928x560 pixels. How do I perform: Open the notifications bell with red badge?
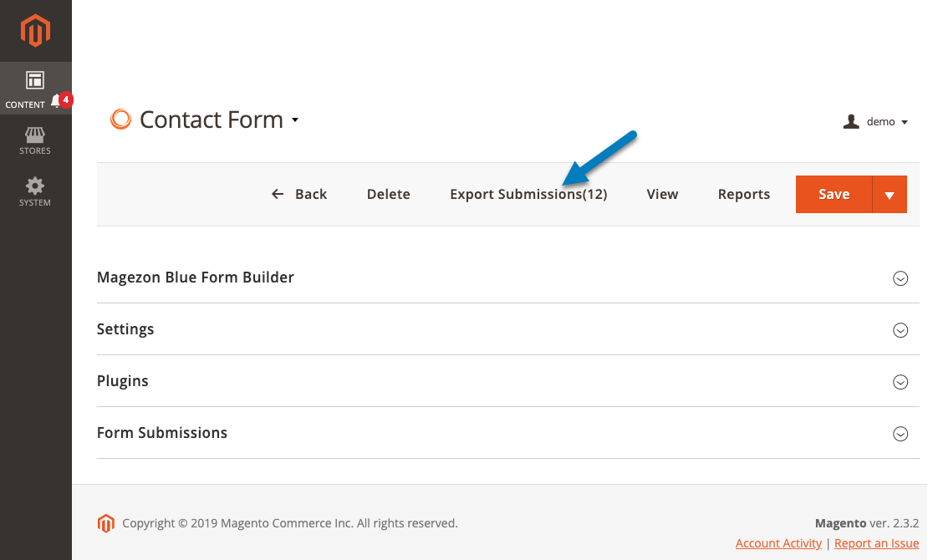click(61, 100)
